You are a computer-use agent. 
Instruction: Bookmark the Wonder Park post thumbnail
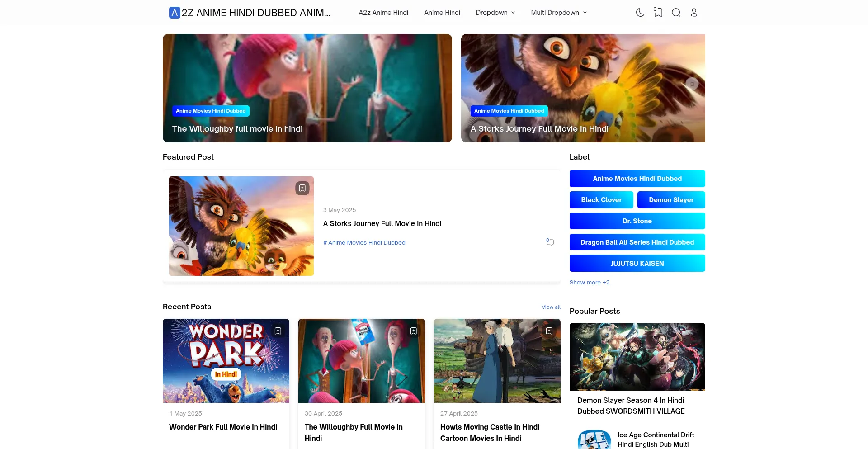(278, 331)
